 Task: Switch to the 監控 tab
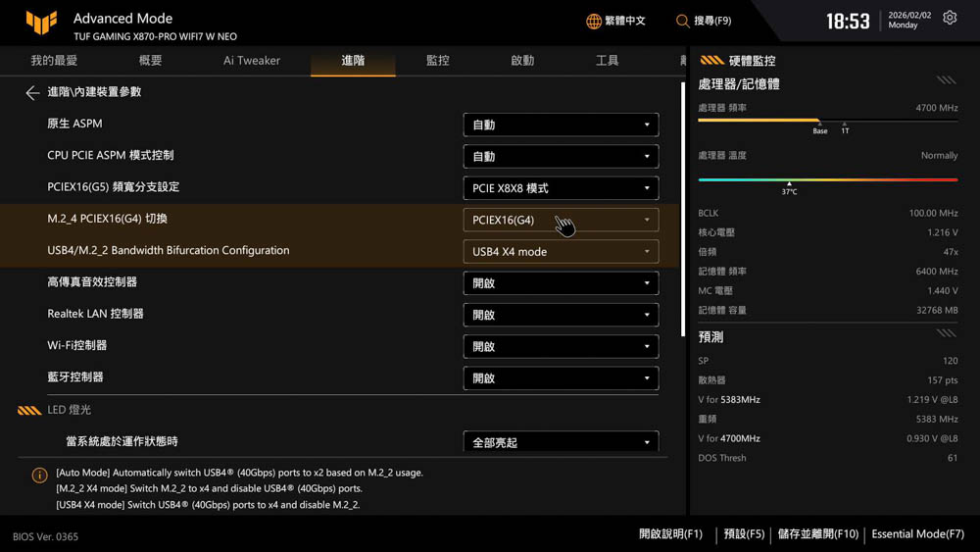click(438, 61)
